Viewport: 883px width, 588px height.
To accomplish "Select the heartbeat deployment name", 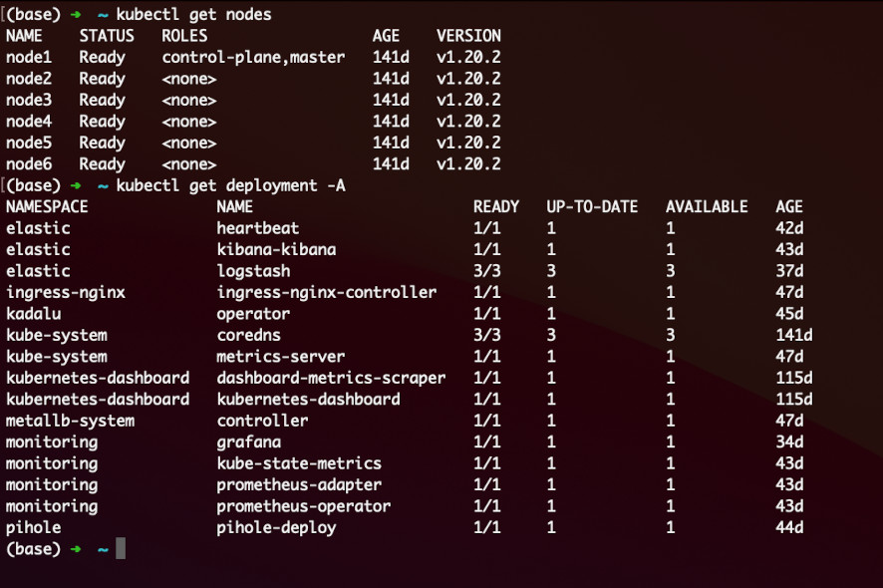I will click(258, 228).
